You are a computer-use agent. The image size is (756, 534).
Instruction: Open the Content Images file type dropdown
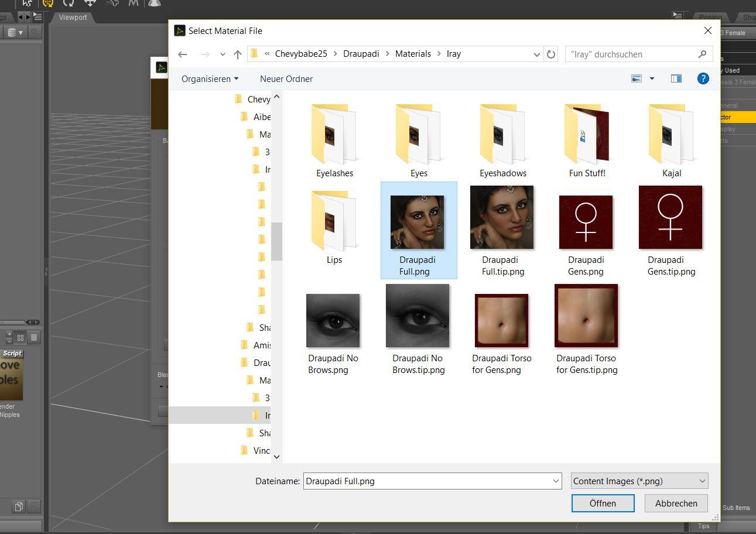point(639,481)
